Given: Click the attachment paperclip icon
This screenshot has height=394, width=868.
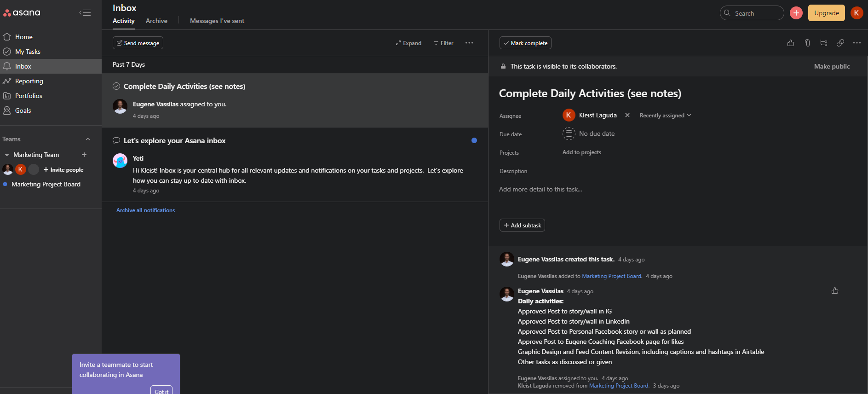Looking at the screenshot, I should pyautogui.click(x=807, y=43).
